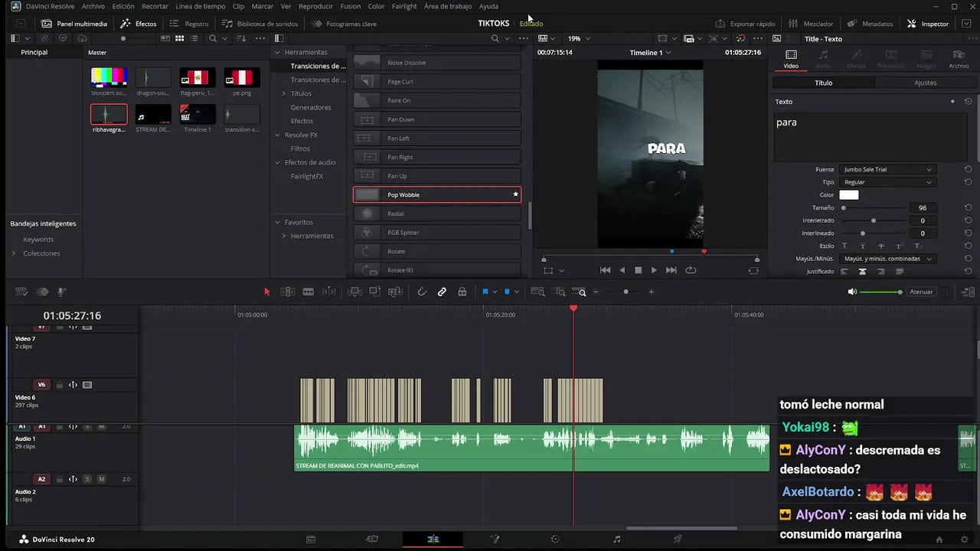Screen dimensions: 980x551
Task: Mute the viewer volume speaker icon
Action: [852, 292]
